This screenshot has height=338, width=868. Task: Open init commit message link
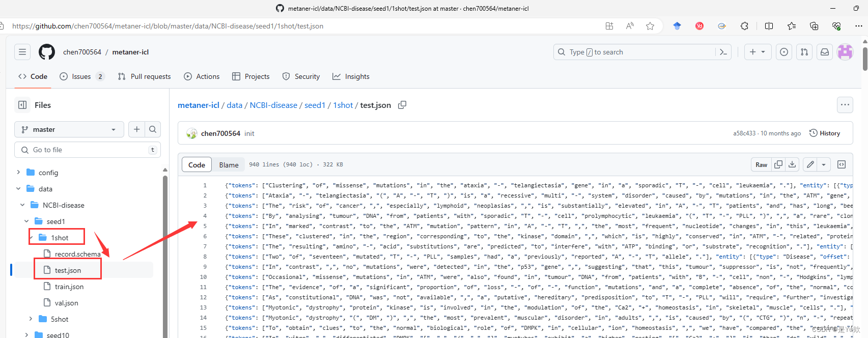tap(249, 133)
